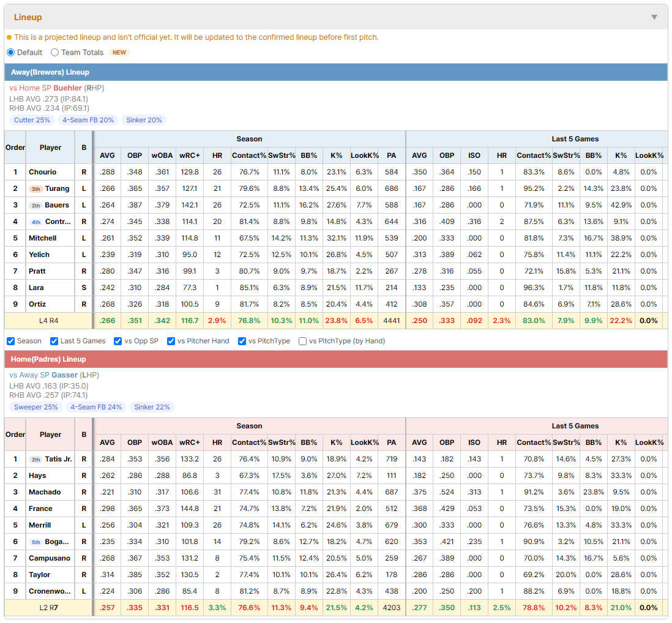Click the ISO column header in Brewers table
This screenshot has height=623, width=672.
[x=474, y=155]
